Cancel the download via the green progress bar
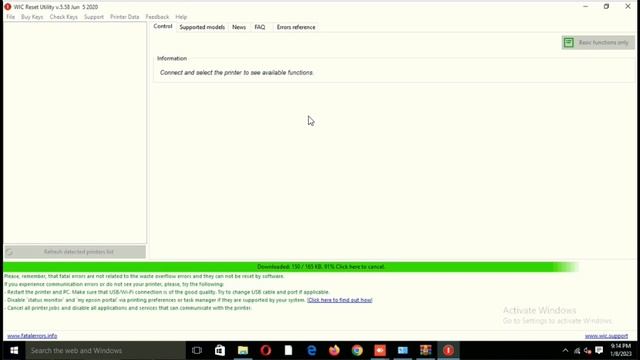Image resolution: width=640 pixels, height=360 pixels. pyautogui.click(x=321, y=267)
